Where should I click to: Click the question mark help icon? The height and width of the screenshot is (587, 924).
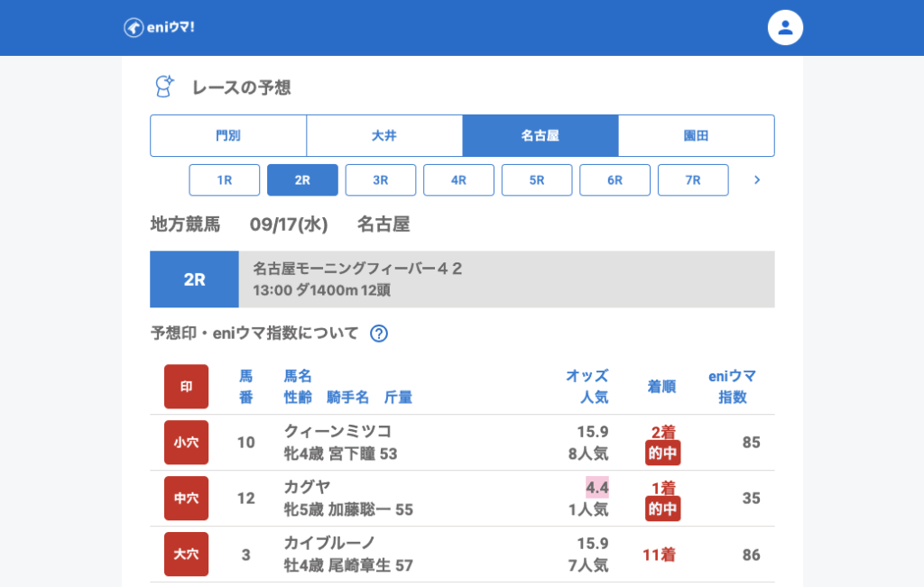pyautogui.click(x=379, y=334)
